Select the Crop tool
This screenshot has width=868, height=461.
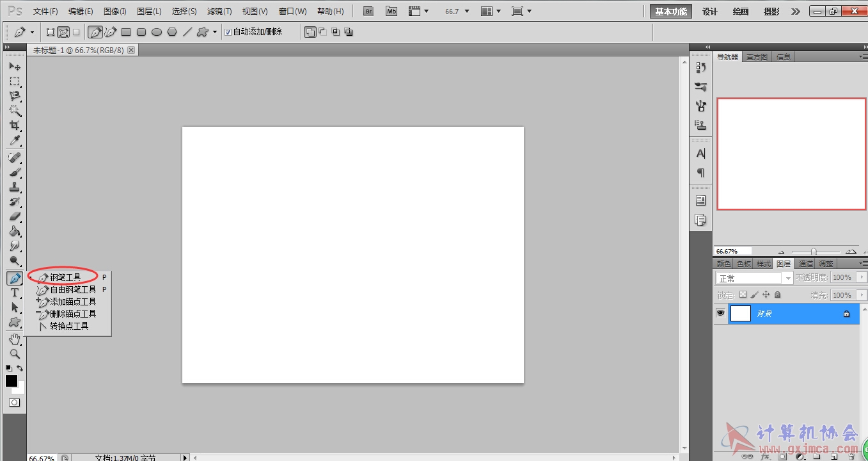[x=15, y=125]
